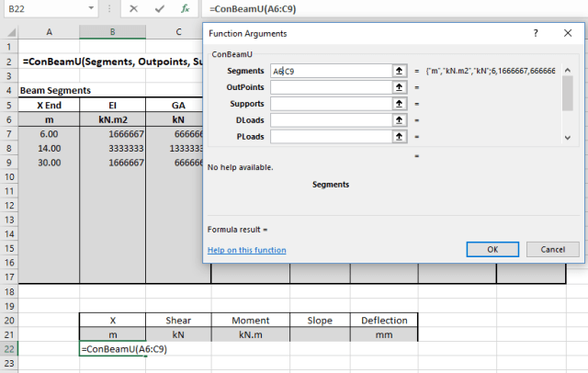
Task: Click the Insert Function fx icon
Action: pos(185,9)
